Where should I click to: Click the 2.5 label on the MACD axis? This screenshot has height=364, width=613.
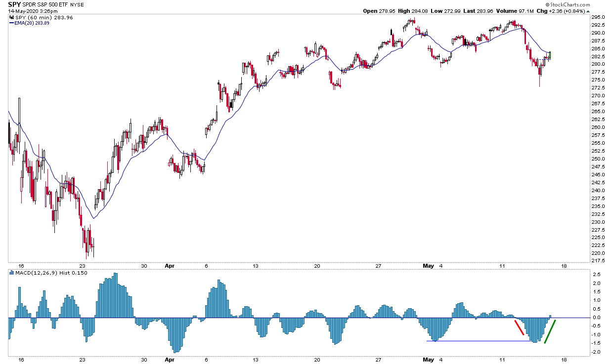[x=596, y=274]
